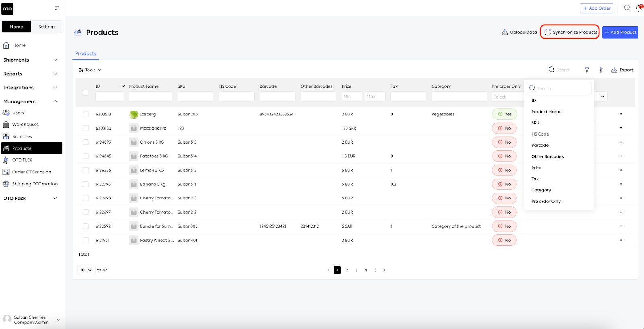
Task: Expand the OTO Pack menu
Action: (31, 198)
